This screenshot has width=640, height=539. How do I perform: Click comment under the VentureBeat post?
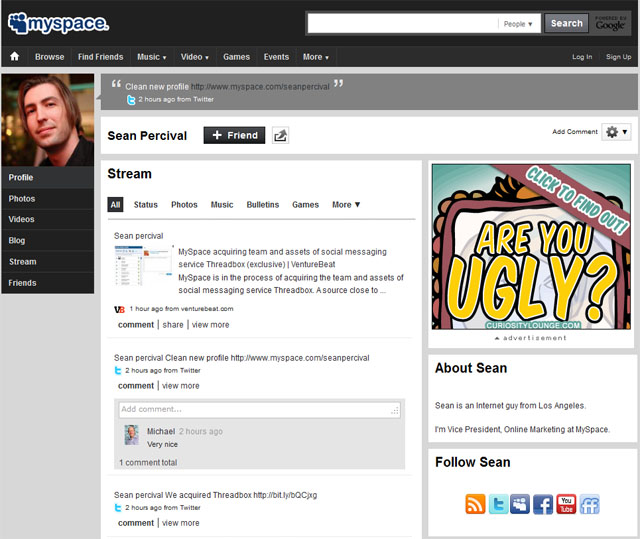(x=136, y=324)
